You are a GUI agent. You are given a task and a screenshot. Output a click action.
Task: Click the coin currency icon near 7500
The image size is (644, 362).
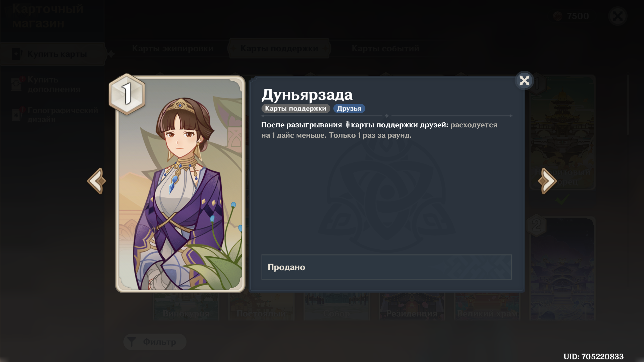pyautogui.click(x=557, y=16)
